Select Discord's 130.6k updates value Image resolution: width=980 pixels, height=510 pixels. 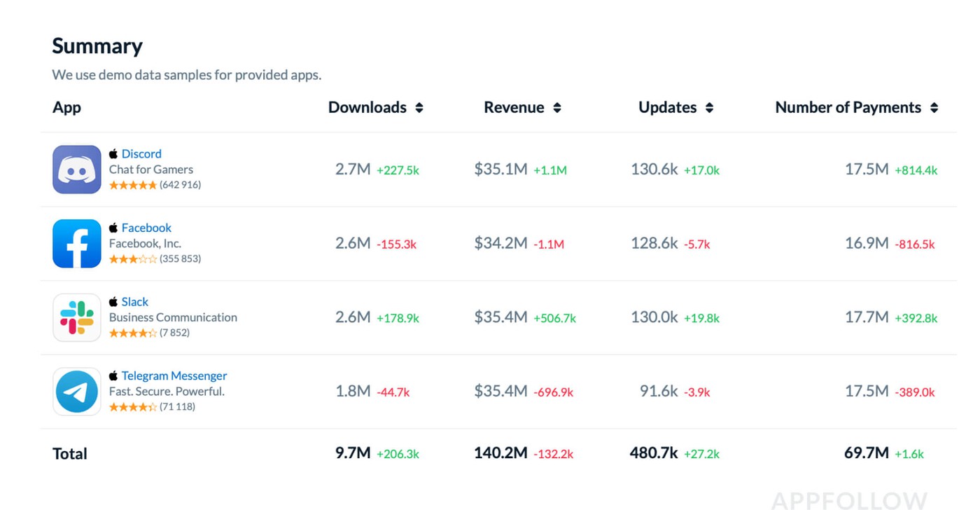coord(654,170)
